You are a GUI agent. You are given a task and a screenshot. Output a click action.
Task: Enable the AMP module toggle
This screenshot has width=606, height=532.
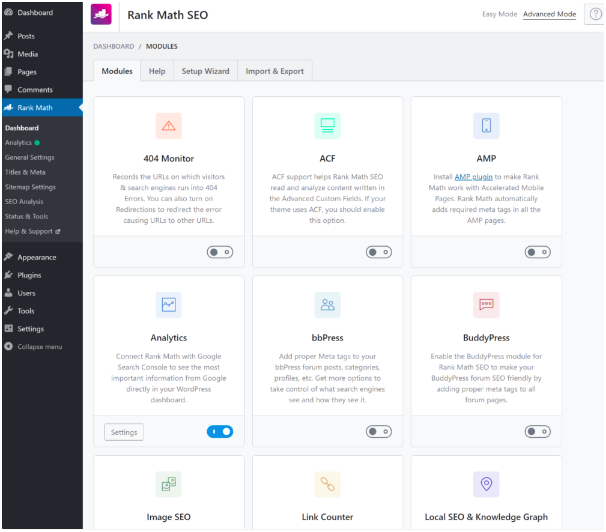tap(538, 252)
